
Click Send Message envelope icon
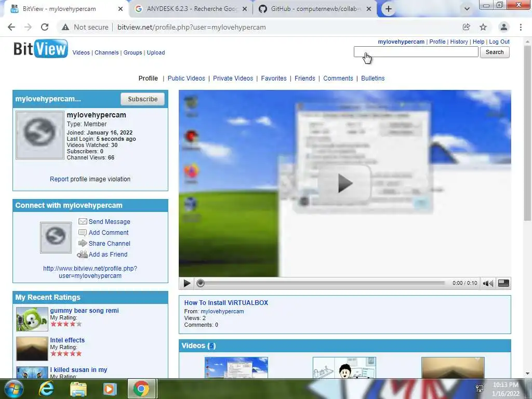(83, 221)
